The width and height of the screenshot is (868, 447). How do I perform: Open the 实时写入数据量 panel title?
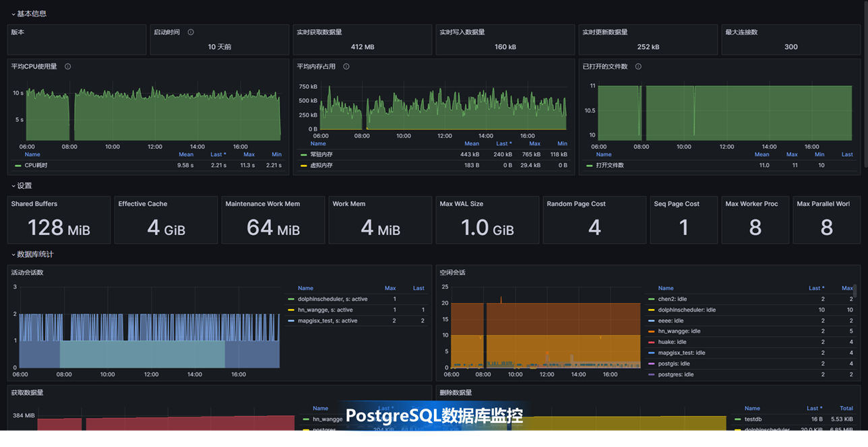click(462, 32)
